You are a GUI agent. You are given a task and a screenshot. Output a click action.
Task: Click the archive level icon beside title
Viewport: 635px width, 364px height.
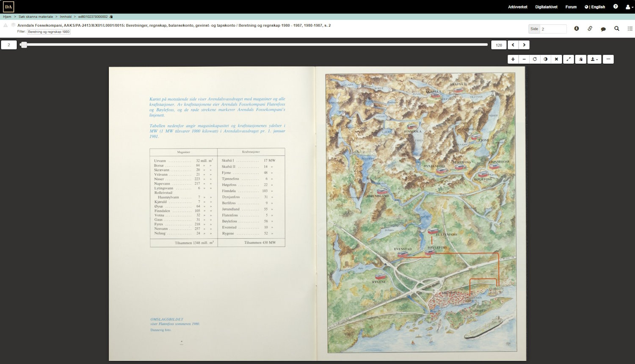click(13, 25)
